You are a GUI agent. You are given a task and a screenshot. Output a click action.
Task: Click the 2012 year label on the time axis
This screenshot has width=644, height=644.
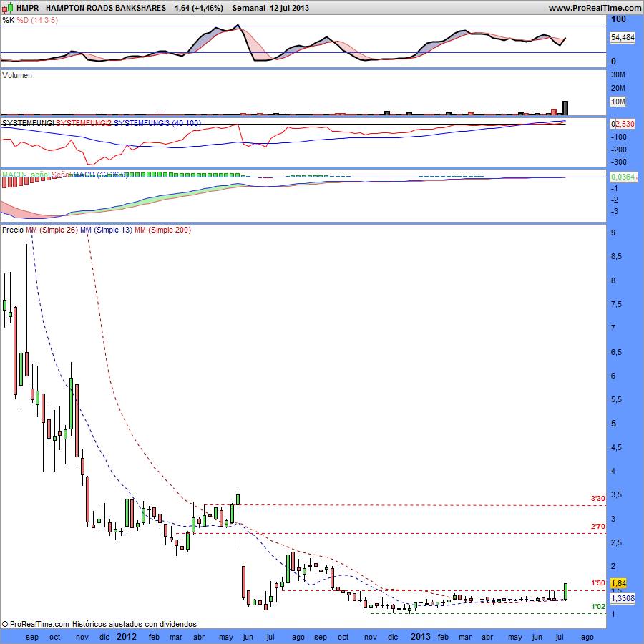pos(127,637)
